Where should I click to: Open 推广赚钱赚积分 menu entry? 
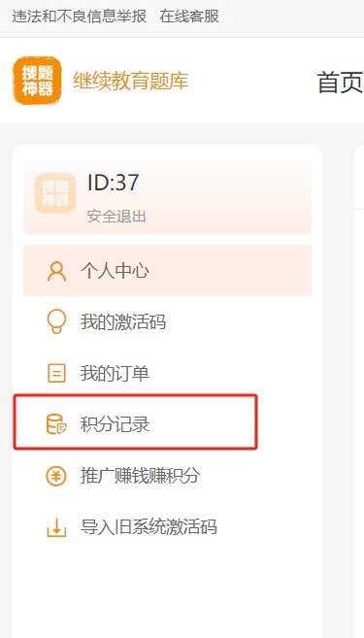tap(168, 476)
